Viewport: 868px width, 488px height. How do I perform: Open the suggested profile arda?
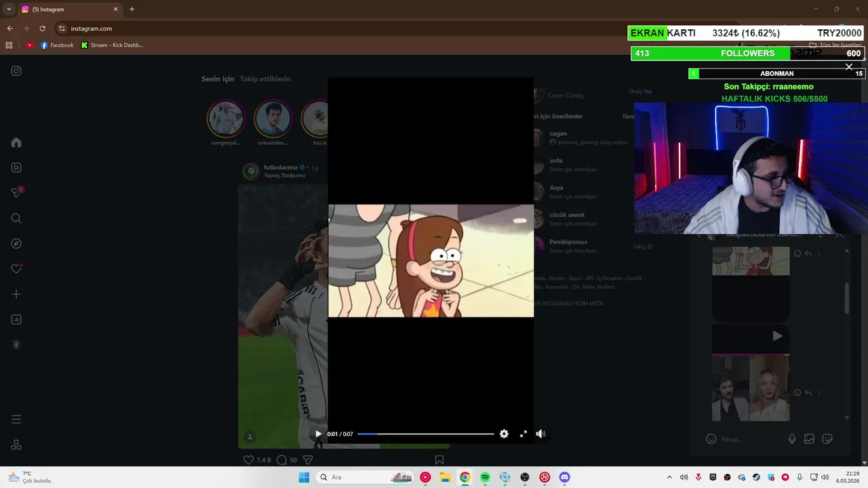click(x=556, y=161)
